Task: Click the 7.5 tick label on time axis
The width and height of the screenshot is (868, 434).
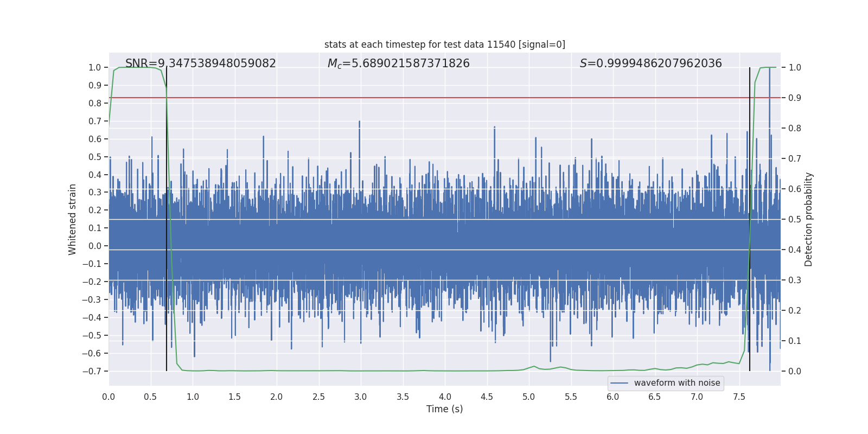Action: point(739,397)
